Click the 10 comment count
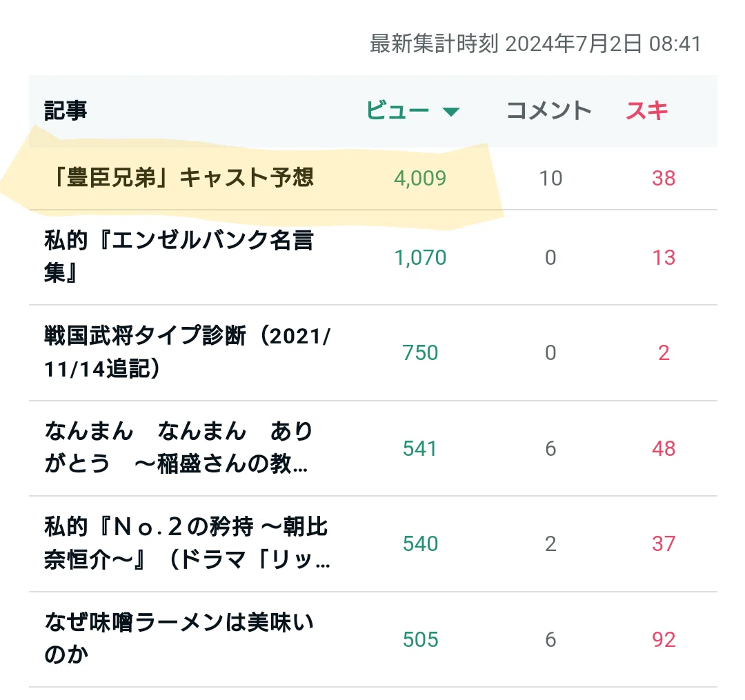745x700 pixels. (550, 179)
